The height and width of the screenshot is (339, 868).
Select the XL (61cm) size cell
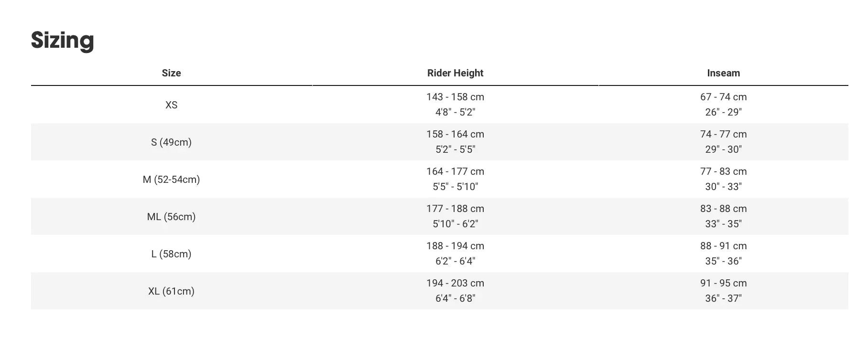171,291
